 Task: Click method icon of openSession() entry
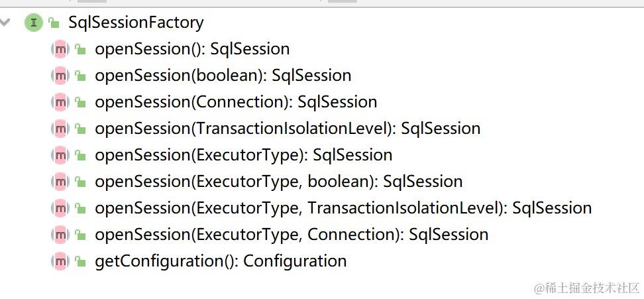pyautogui.click(x=60, y=49)
